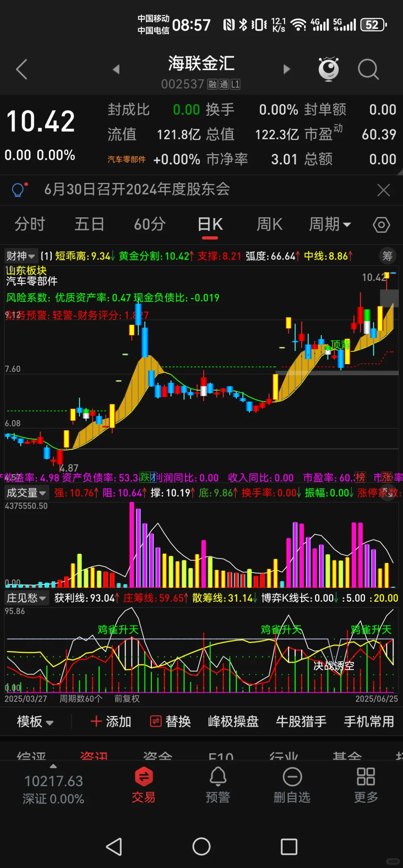Tap the Android recent apps button
Screen dimensions: 403x868
(x=289, y=847)
